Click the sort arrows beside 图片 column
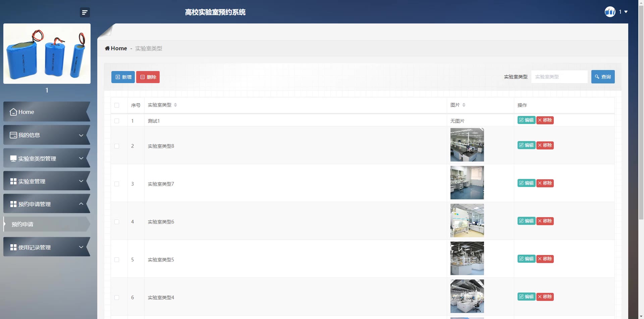 (464, 105)
